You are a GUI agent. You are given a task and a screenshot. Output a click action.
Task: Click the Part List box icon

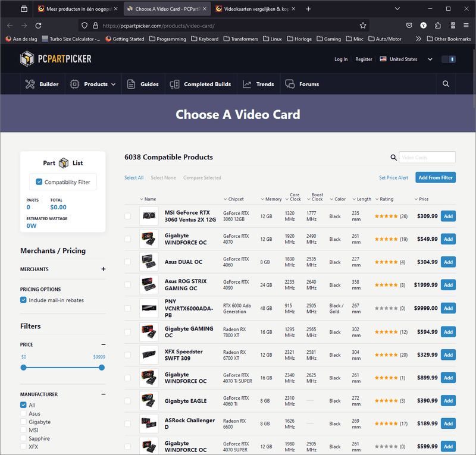64,163
